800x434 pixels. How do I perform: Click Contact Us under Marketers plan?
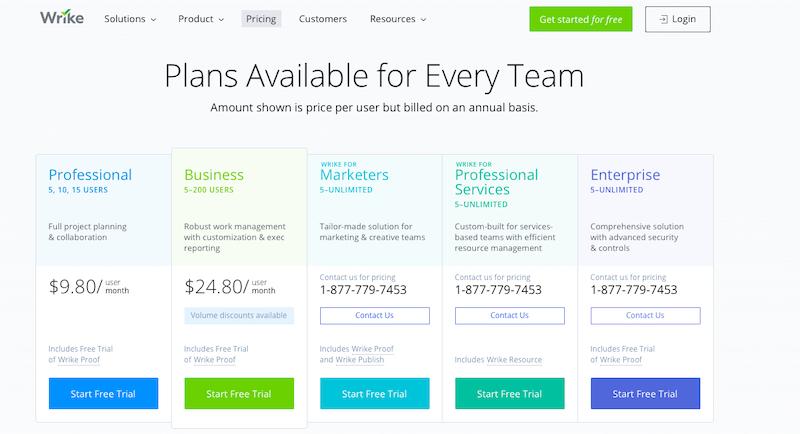374,316
